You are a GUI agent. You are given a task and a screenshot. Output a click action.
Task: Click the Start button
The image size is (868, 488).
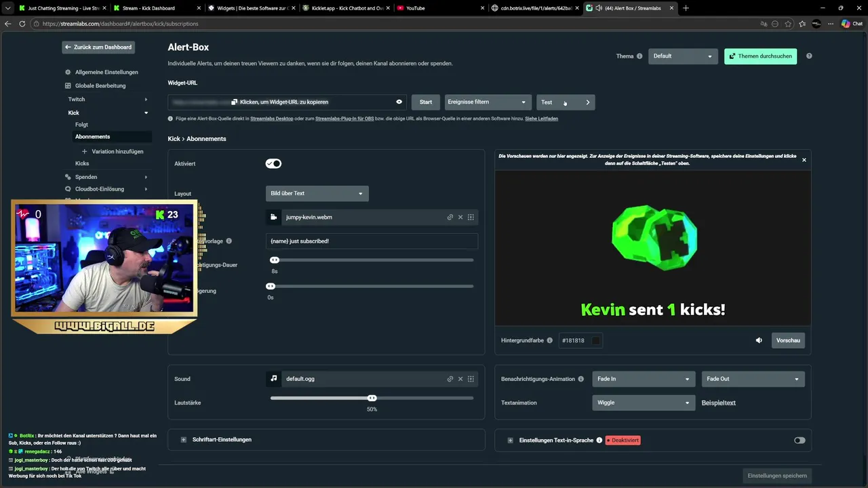pyautogui.click(x=425, y=102)
